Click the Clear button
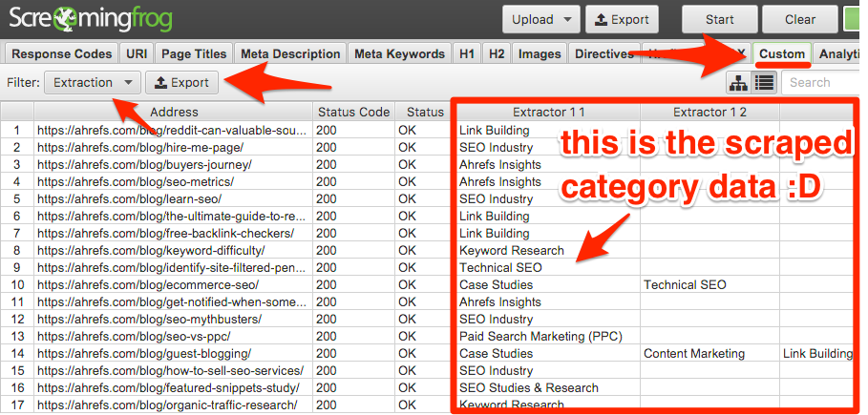The image size is (868, 415). coord(800,20)
